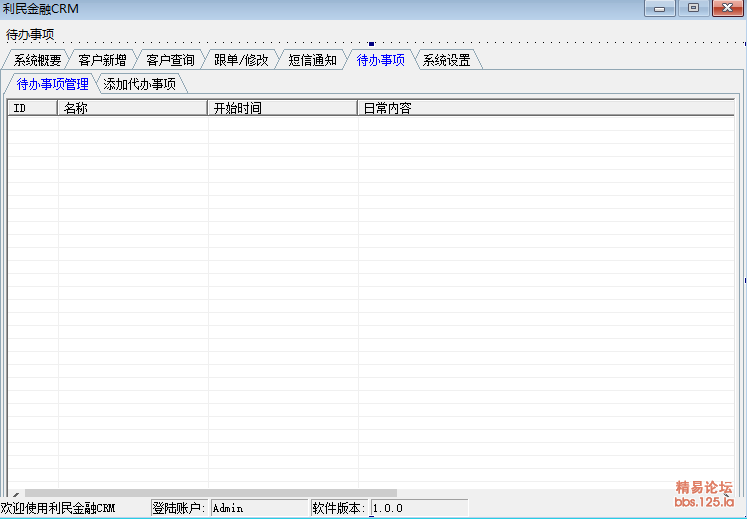Select the 待办事项 main tab
This screenshot has height=519, width=747.
pos(381,60)
